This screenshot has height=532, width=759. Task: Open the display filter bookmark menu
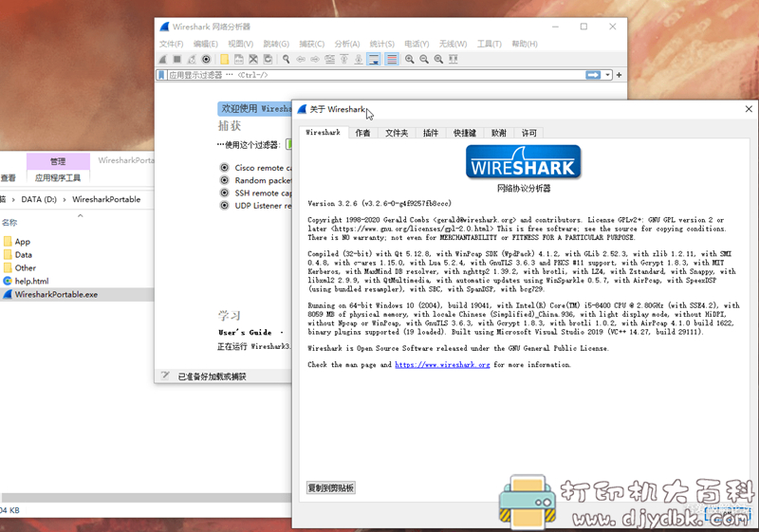tap(161, 75)
